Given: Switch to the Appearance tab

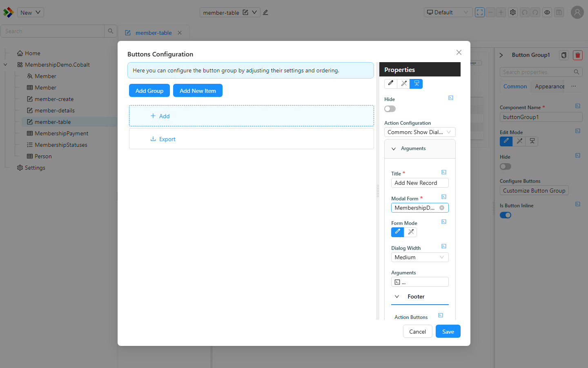Looking at the screenshot, I should pyautogui.click(x=550, y=86).
